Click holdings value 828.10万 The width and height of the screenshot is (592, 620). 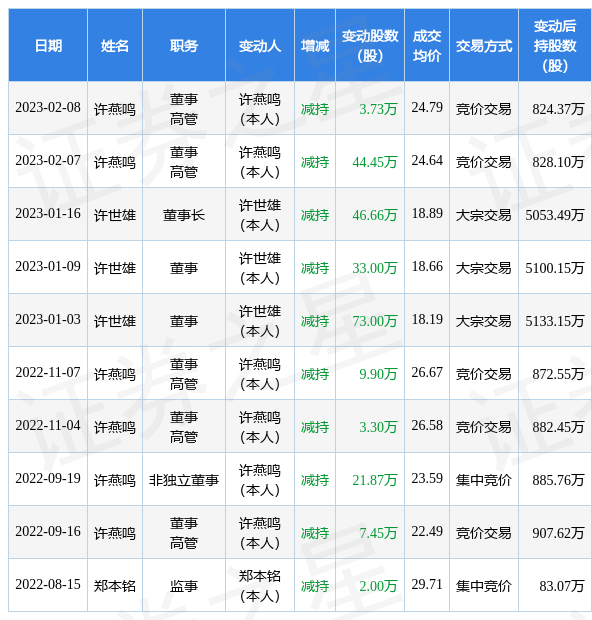558,162
